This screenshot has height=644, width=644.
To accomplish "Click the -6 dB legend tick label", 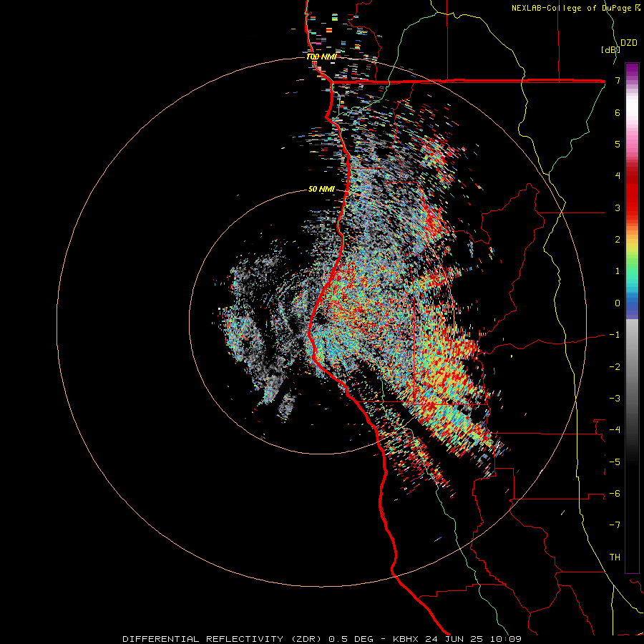I will click(x=615, y=494).
